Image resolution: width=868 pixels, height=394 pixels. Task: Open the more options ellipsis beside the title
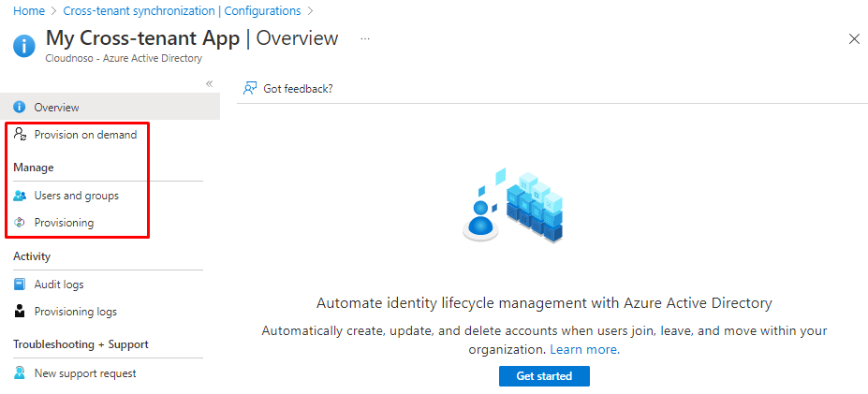pos(365,39)
